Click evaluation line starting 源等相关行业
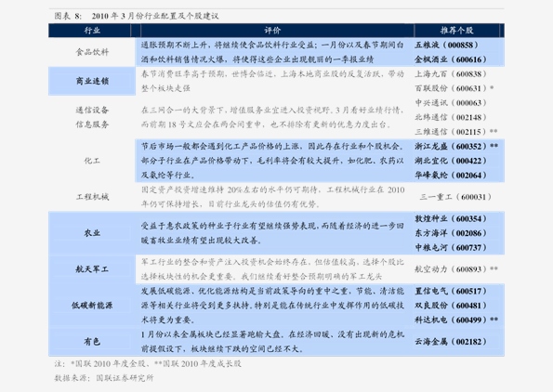Viewport: 553px width, 392px height. (x=272, y=306)
